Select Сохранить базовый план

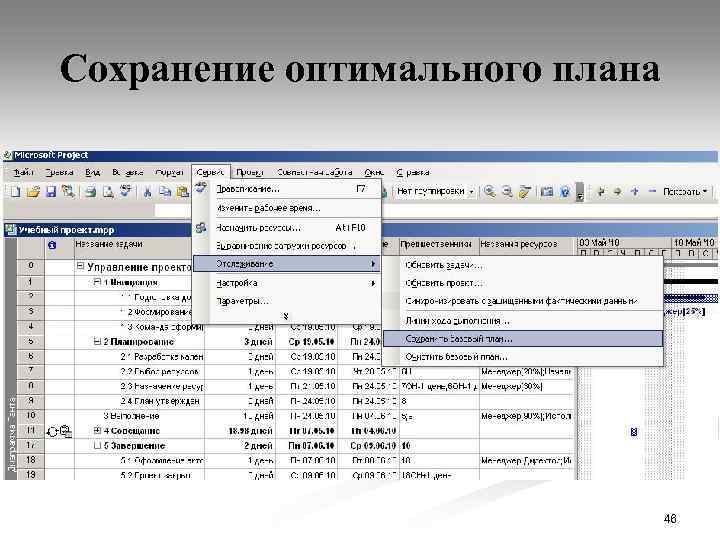pyautogui.click(x=523, y=339)
